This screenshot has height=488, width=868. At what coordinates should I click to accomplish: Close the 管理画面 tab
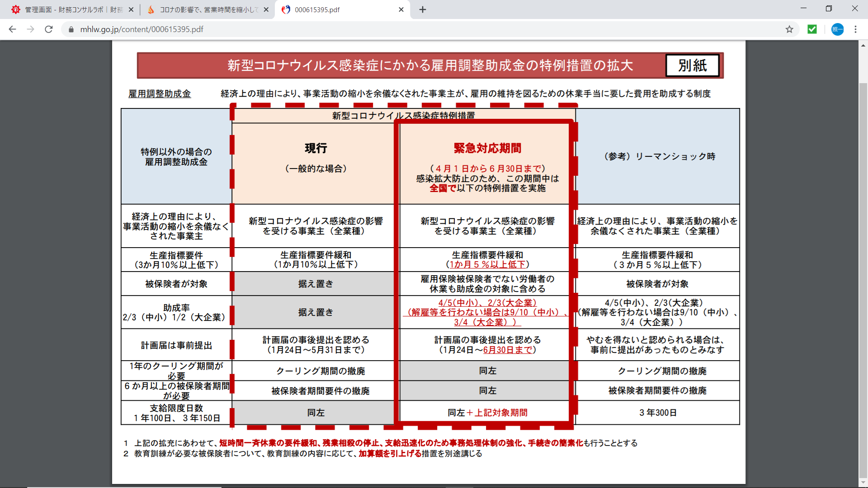131,9
